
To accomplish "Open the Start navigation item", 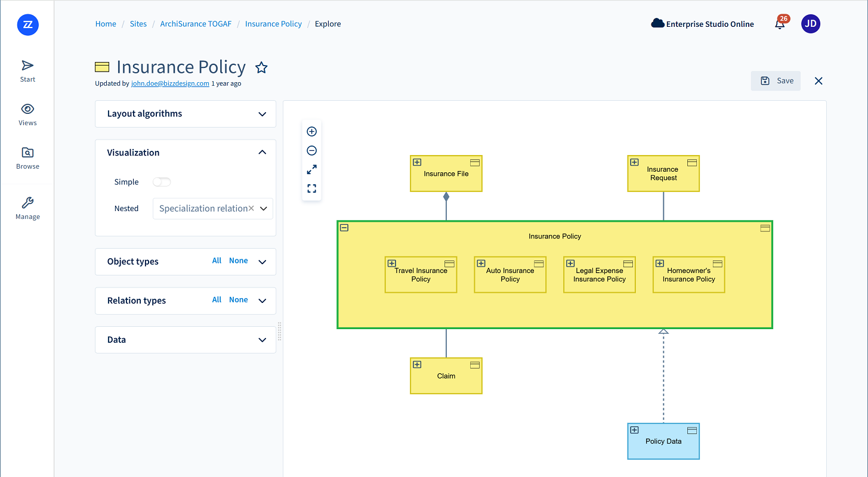I will (27, 71).
